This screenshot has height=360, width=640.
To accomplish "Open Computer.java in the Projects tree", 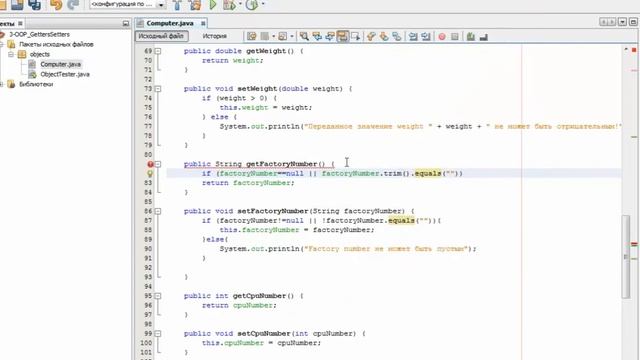I will (60, 64).
